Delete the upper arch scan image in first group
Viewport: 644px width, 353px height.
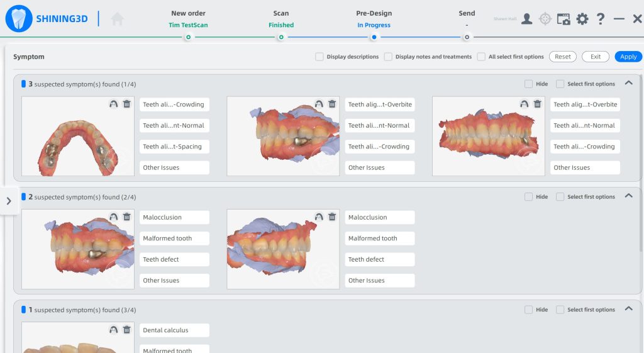point(126,104)
